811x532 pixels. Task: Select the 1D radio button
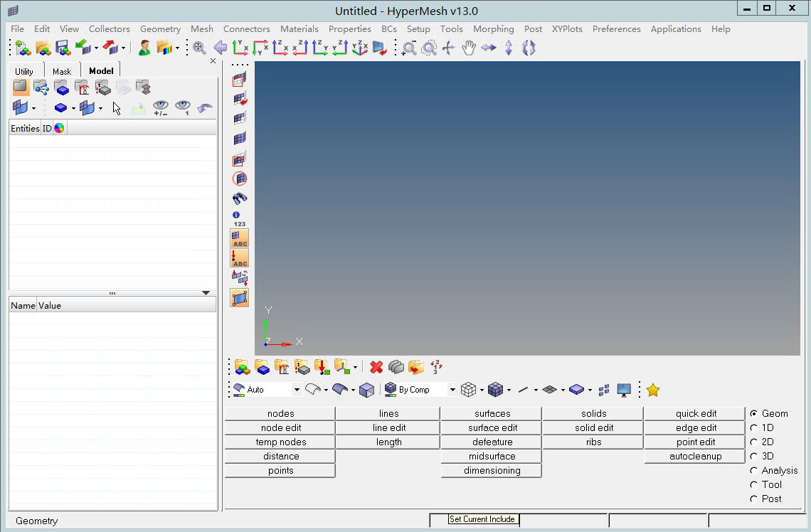pos(753,427)
